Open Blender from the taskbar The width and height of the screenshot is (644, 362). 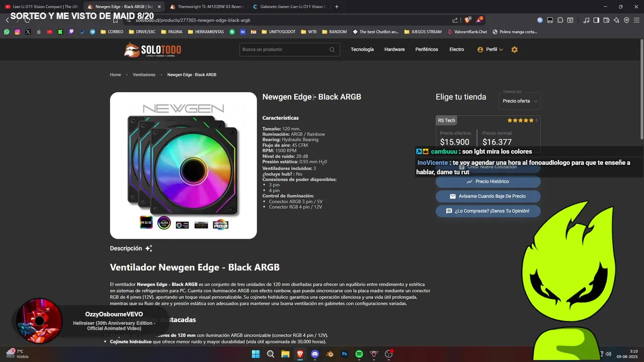pyautogui.click(x=330, y=354)
